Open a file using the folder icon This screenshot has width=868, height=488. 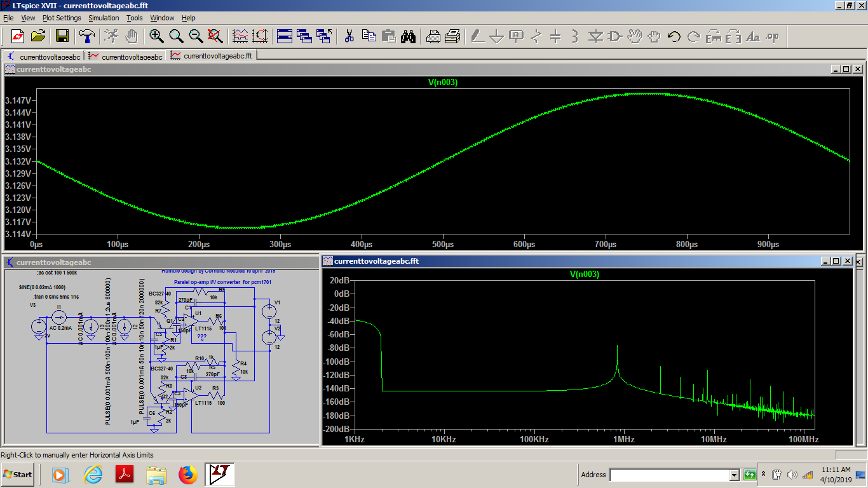38,36
